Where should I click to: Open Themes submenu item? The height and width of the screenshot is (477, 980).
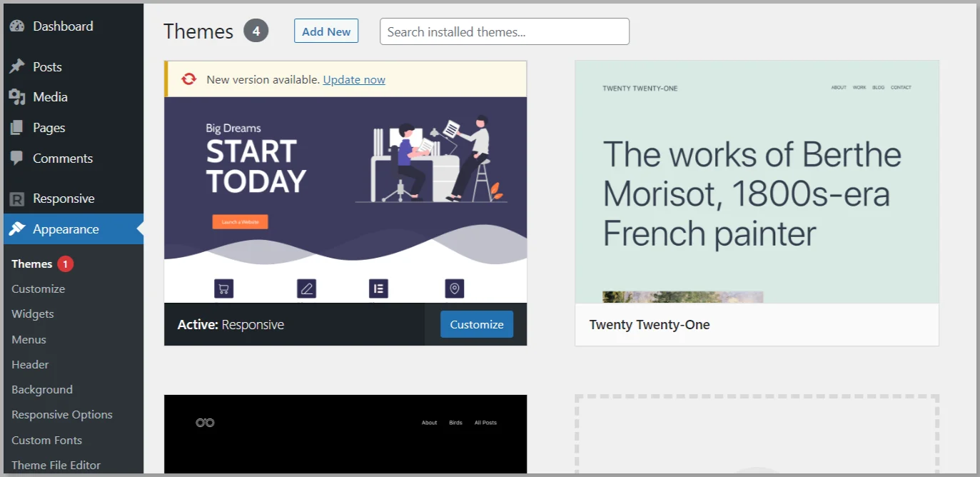point(32,264)
